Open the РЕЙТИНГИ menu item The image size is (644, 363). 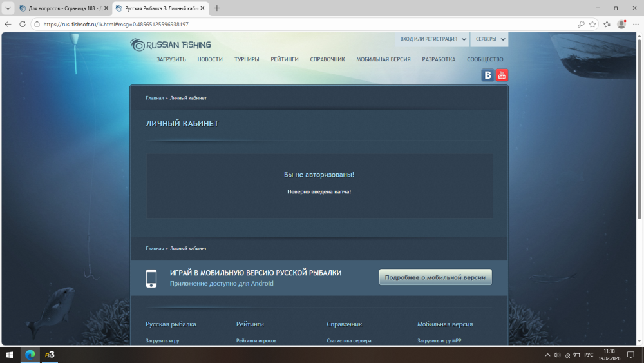coord(285,59)
